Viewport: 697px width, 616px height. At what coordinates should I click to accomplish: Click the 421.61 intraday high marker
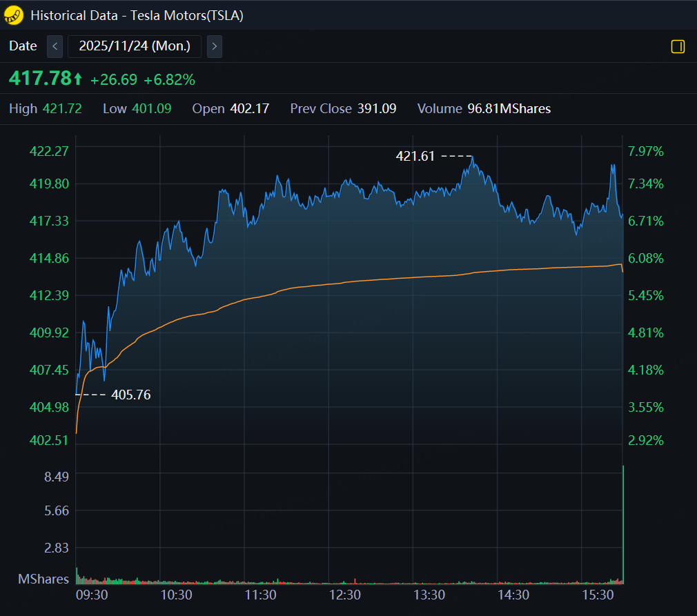tap(415, 156)
